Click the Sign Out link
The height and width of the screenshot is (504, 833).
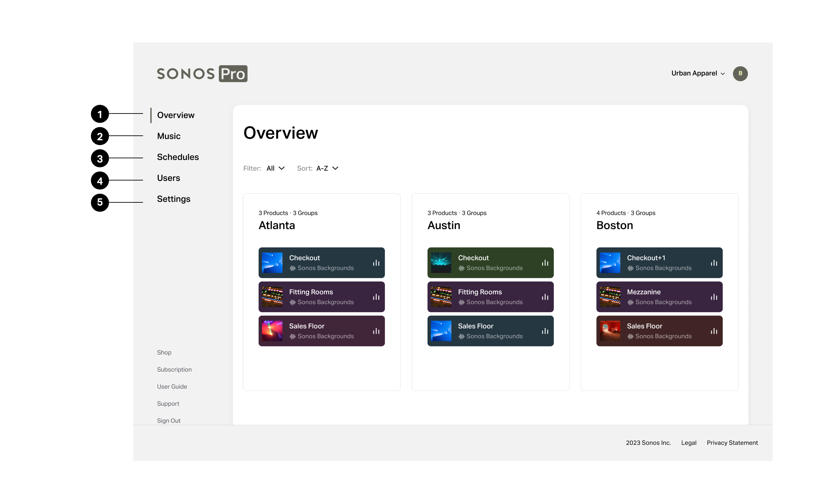coord(169,421)
